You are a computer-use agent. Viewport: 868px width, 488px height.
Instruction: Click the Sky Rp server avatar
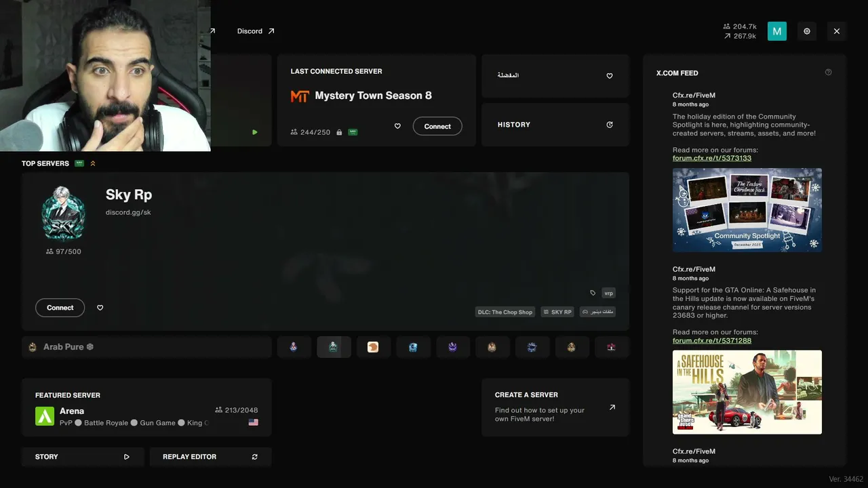coord(64,213)
